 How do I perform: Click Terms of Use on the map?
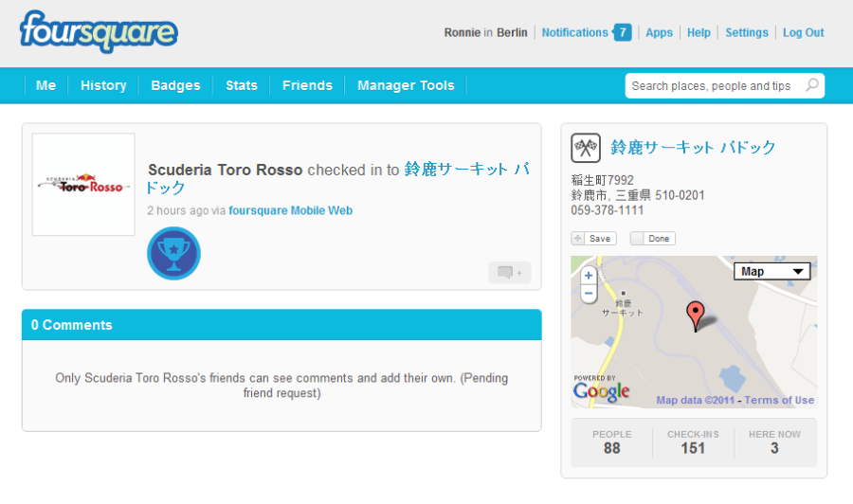[779, 400]
